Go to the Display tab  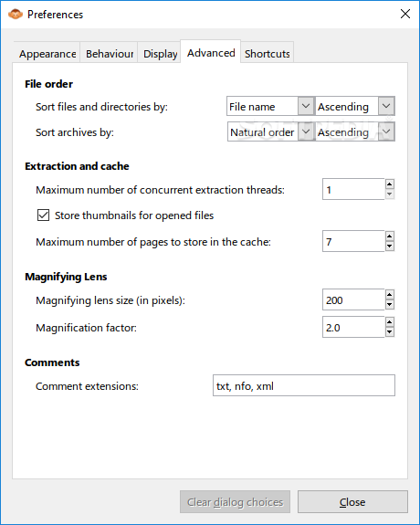pyautogui.click(x=160, y=54)
